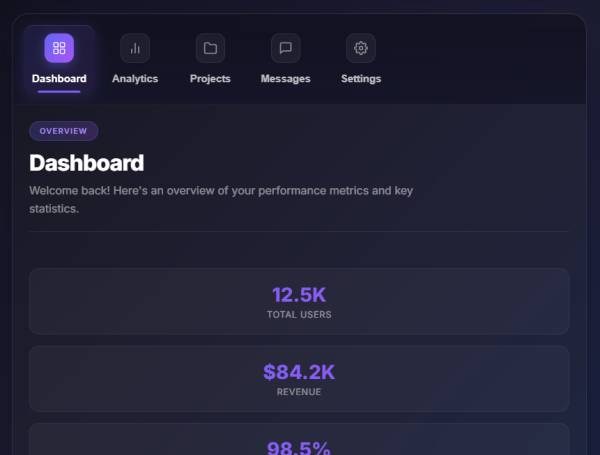Click the Revenue label text
Viewport: 600px width, 455px height.
299,392
